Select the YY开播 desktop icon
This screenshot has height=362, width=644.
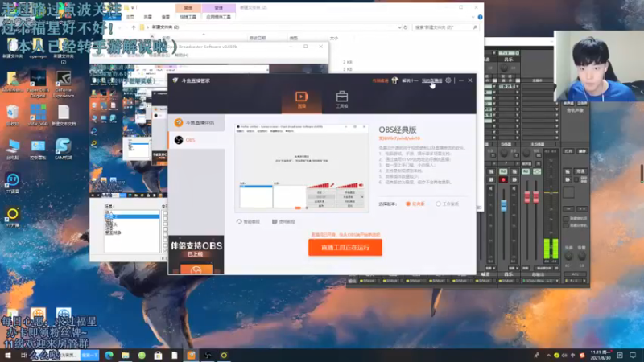(13, 217)
